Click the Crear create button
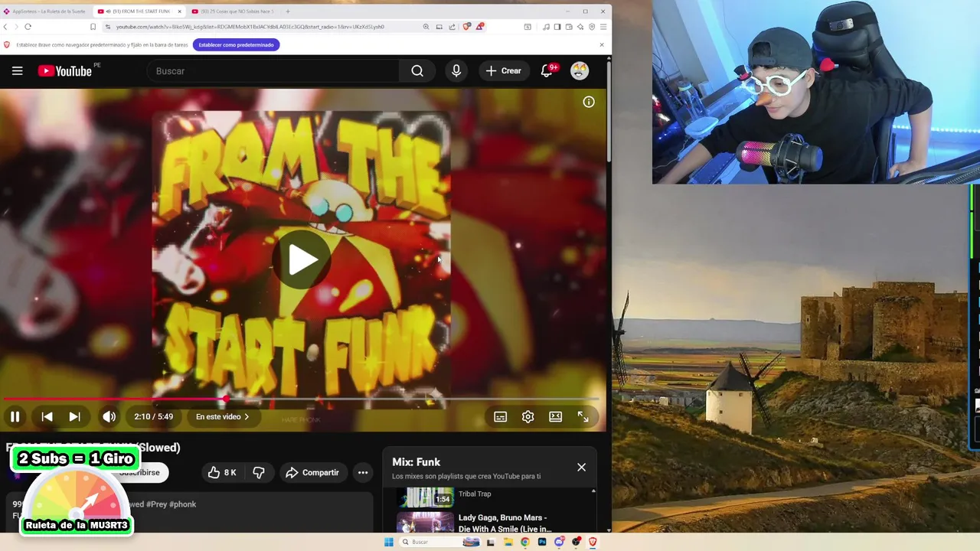The height and width of the screenshot is (551, 980). point(504,71)
